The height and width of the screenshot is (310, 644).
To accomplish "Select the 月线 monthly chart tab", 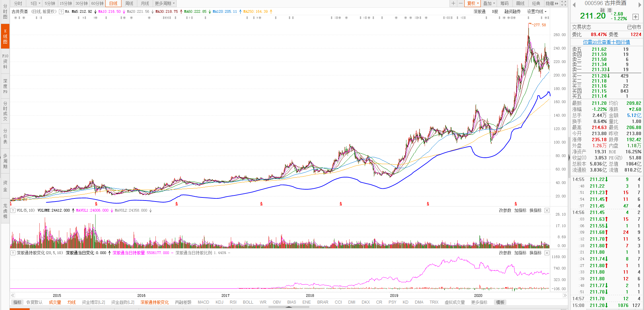I will [x=145, y=3].
